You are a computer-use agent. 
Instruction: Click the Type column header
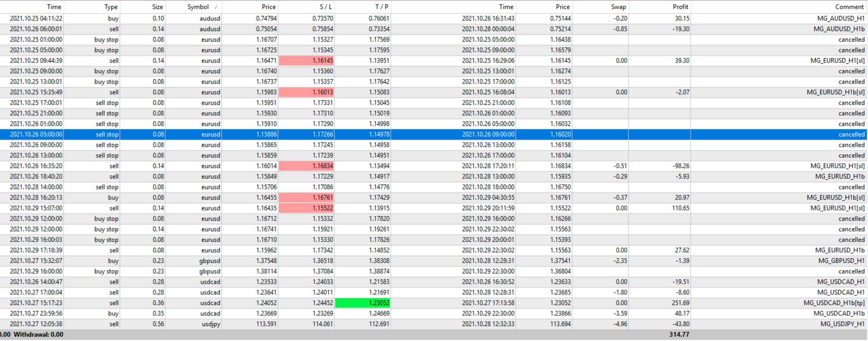[x=92, y=7]
